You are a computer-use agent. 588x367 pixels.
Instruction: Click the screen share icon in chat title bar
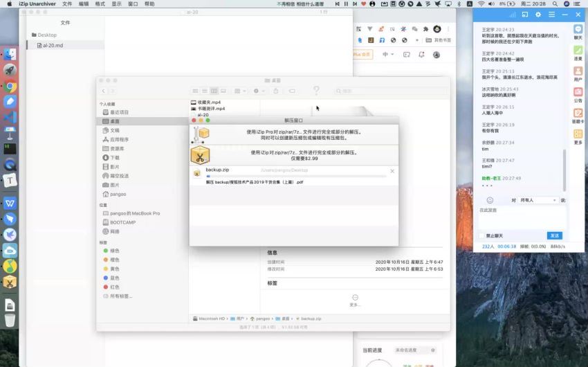525,15
